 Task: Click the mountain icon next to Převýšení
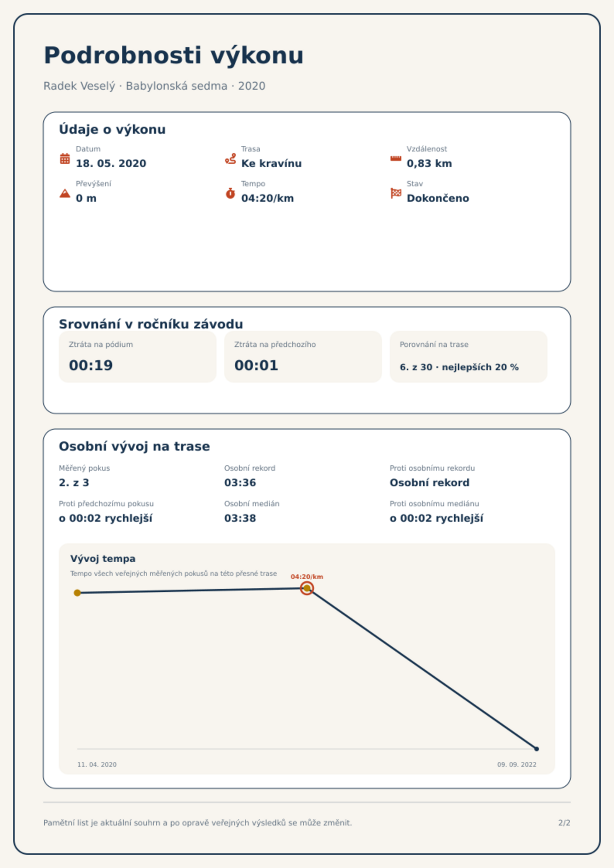[x=65, y=193]
